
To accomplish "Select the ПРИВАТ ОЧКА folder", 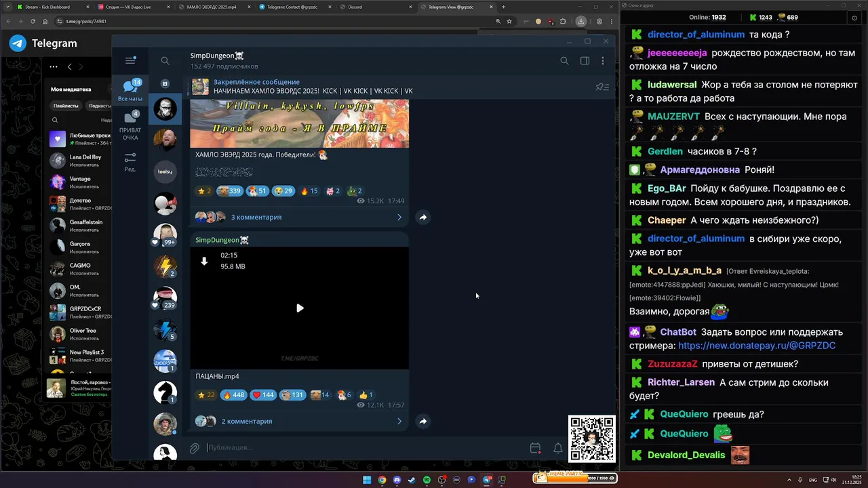I will click(130, 126).
